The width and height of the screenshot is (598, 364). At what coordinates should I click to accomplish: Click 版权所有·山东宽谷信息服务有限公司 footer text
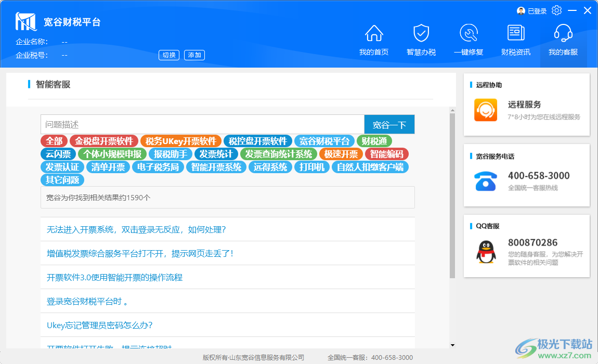pos(253,358)
